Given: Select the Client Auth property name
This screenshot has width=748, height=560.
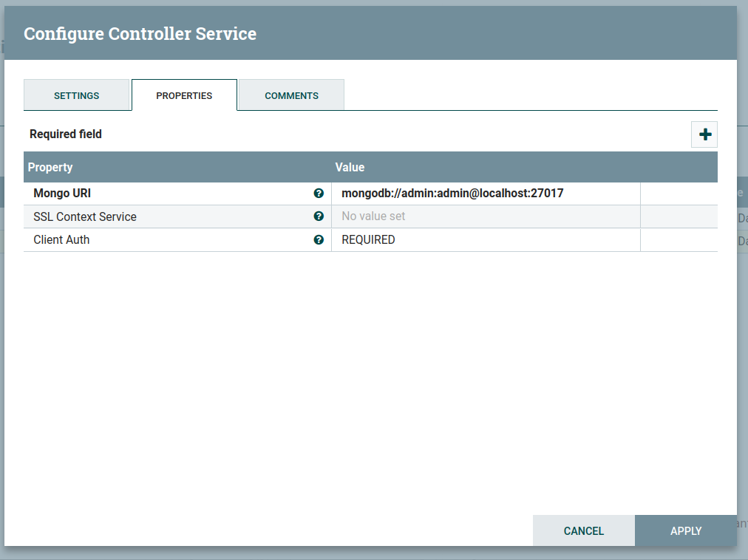Looking at the screenshot, I should [x=61, y=240].
